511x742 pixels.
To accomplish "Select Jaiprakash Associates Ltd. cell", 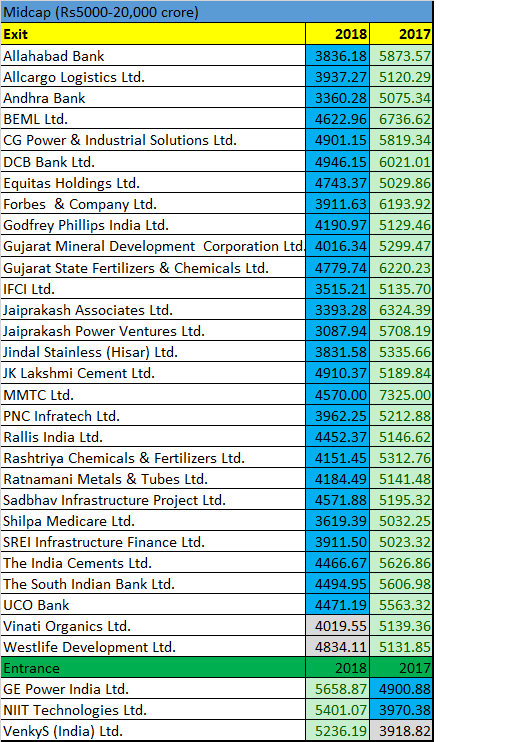I will 153,310.
